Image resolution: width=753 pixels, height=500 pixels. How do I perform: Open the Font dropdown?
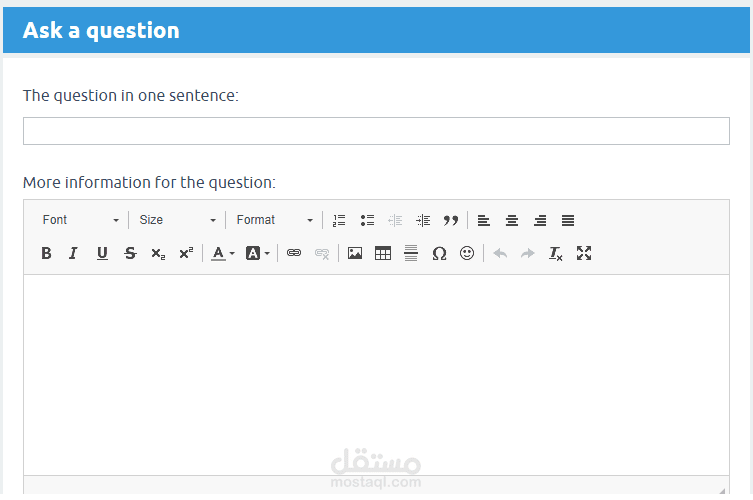(80, 220)
